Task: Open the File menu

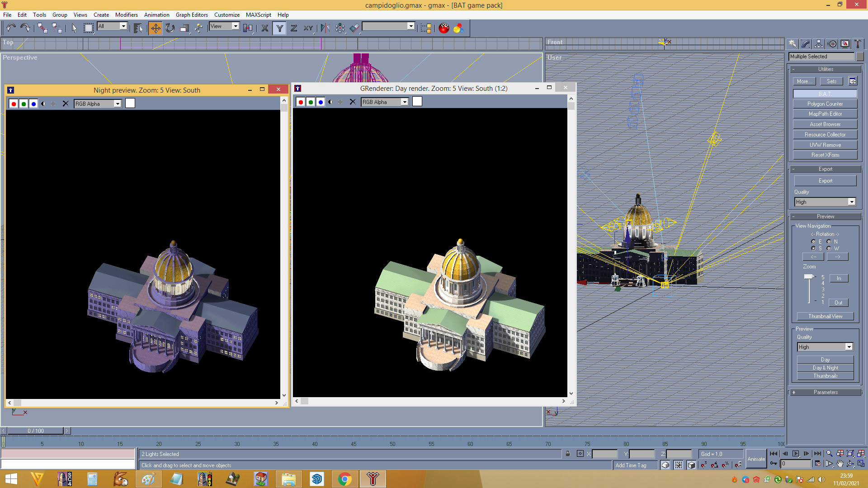Action: (7, 15)
